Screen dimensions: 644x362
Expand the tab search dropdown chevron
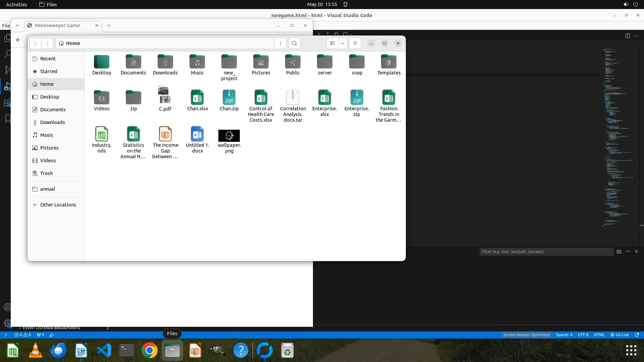click(x=17, y=25)
